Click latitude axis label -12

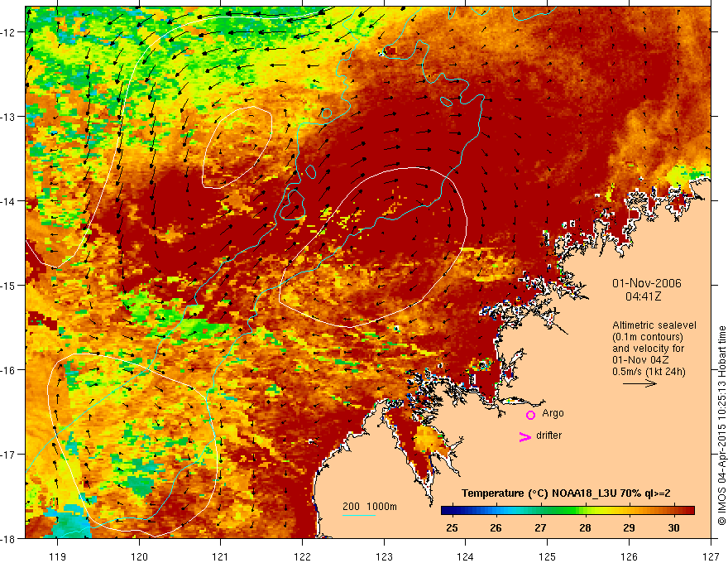coord(8,32)
